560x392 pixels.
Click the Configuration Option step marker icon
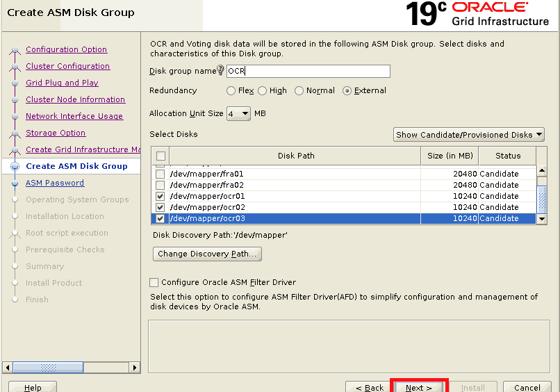coord(15,50)
